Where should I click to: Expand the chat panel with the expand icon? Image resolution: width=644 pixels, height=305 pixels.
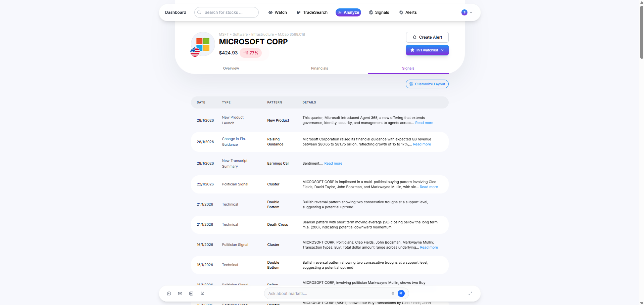[470, 294]
